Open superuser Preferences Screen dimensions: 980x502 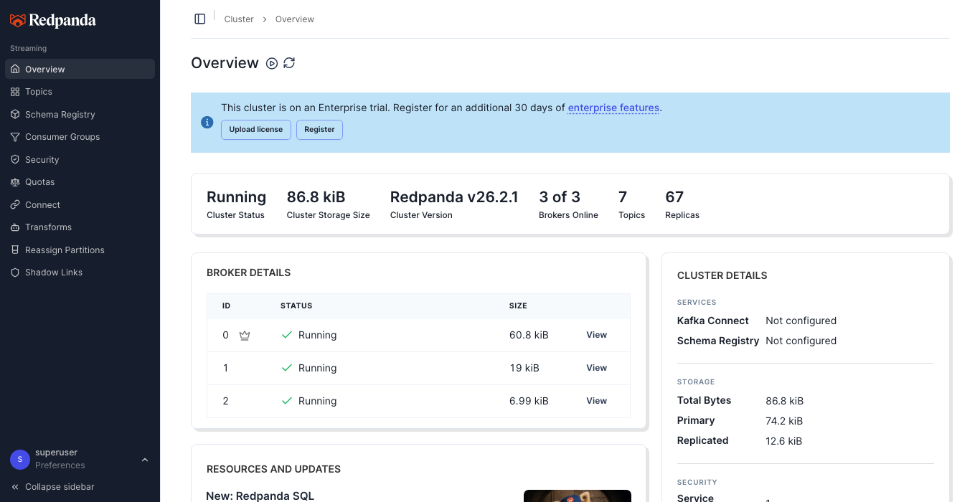(x=60, y=465)
